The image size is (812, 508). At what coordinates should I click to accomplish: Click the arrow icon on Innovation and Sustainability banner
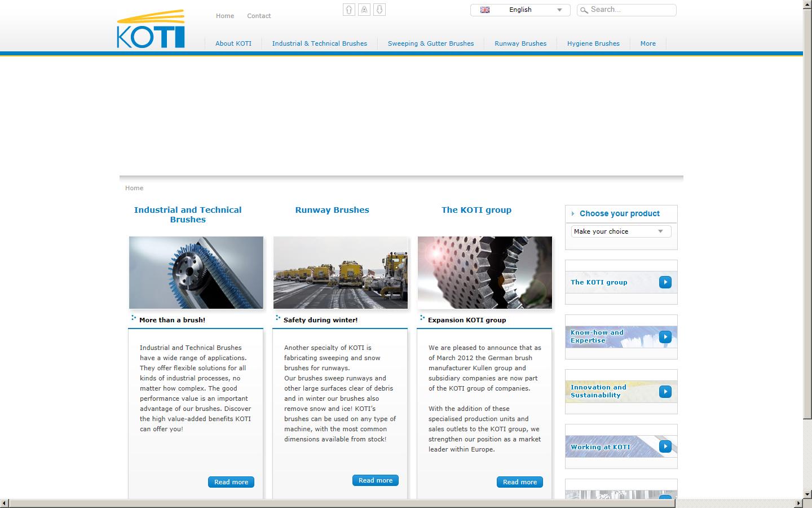665,392
